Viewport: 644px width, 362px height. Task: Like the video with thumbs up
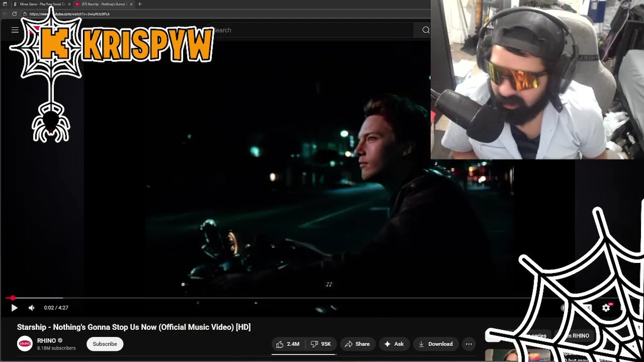(287, 344)
